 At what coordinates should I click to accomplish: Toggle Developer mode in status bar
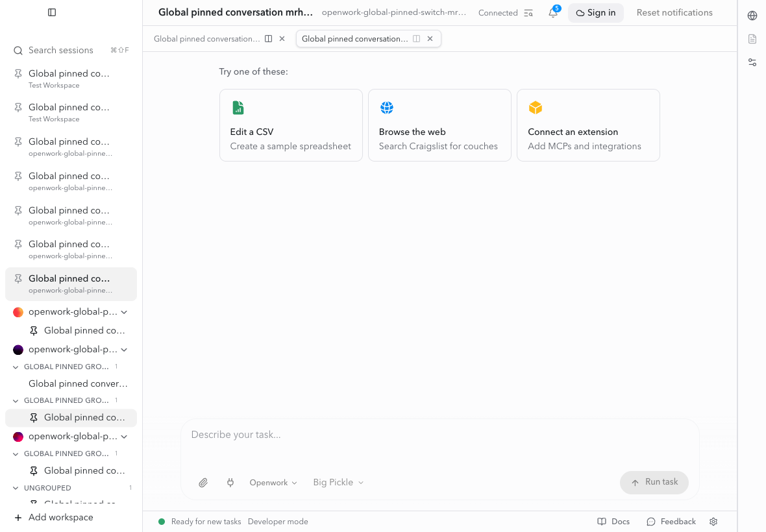278,522
